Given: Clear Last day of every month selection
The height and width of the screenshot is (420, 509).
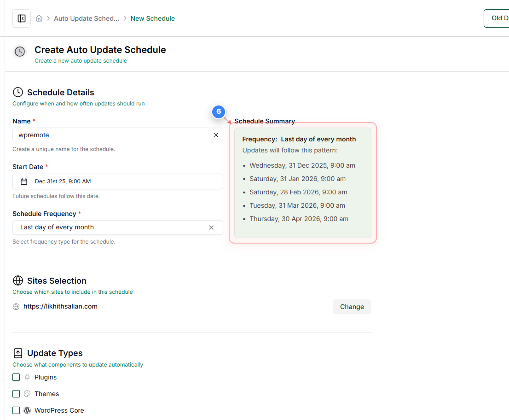Looking at the screenshot, I should 211,227.
